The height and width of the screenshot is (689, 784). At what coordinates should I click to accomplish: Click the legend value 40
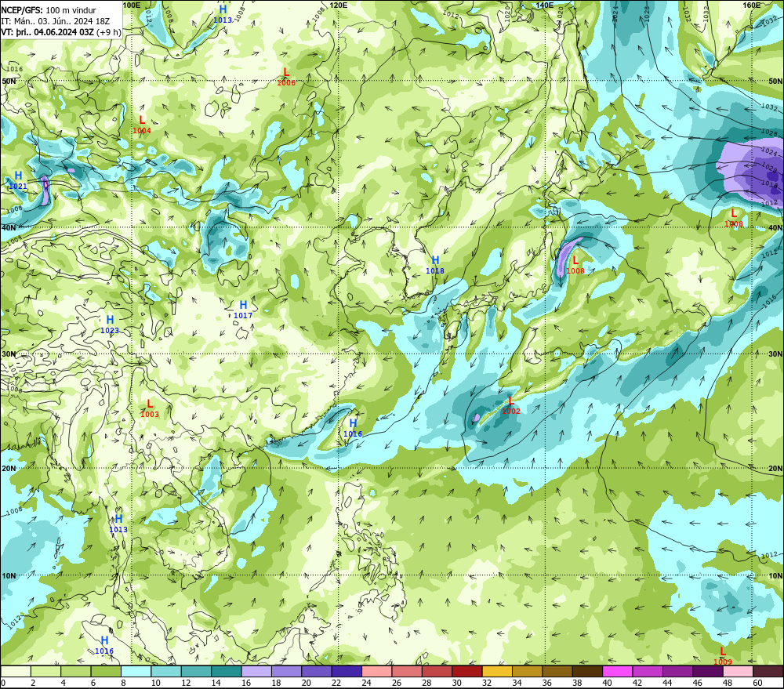point(607,683)
